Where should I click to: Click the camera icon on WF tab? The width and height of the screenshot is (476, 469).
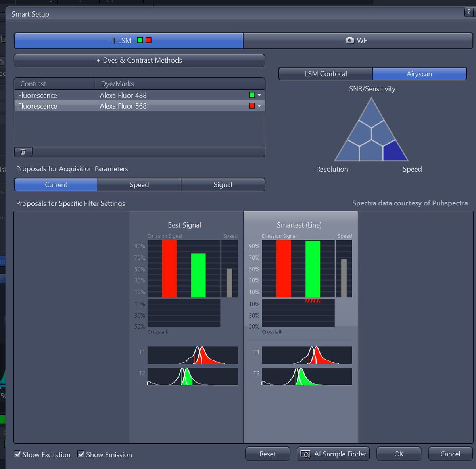[350, 40]
